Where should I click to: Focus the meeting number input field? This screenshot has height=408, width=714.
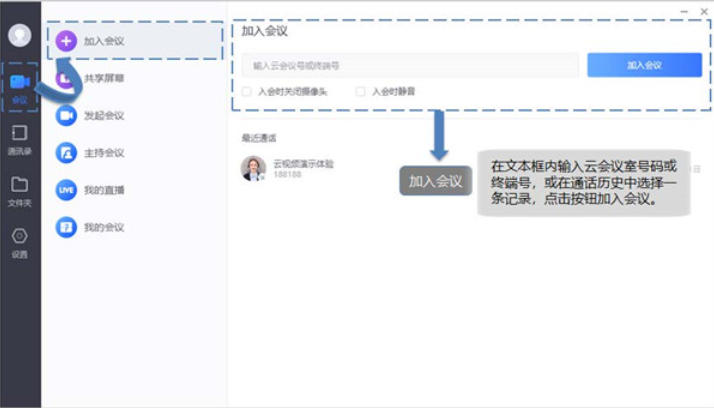pyautogui.click(x=410, y=66)
